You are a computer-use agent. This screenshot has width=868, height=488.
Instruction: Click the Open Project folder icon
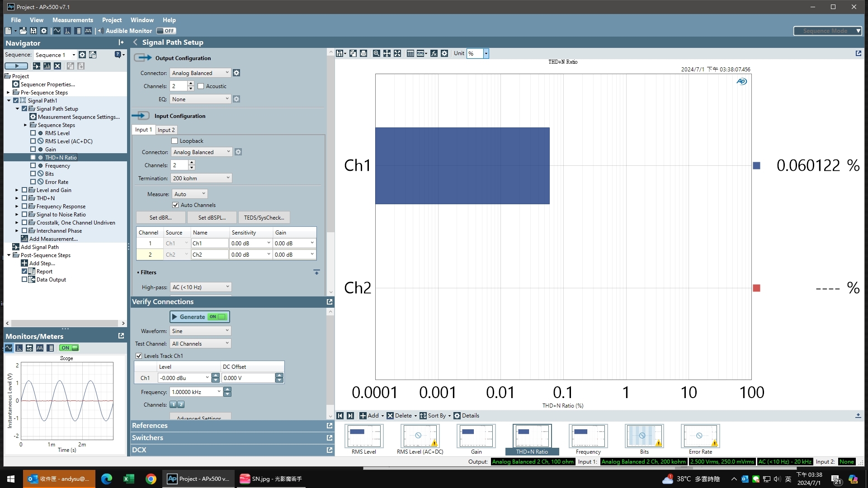[x=23, y=31]
